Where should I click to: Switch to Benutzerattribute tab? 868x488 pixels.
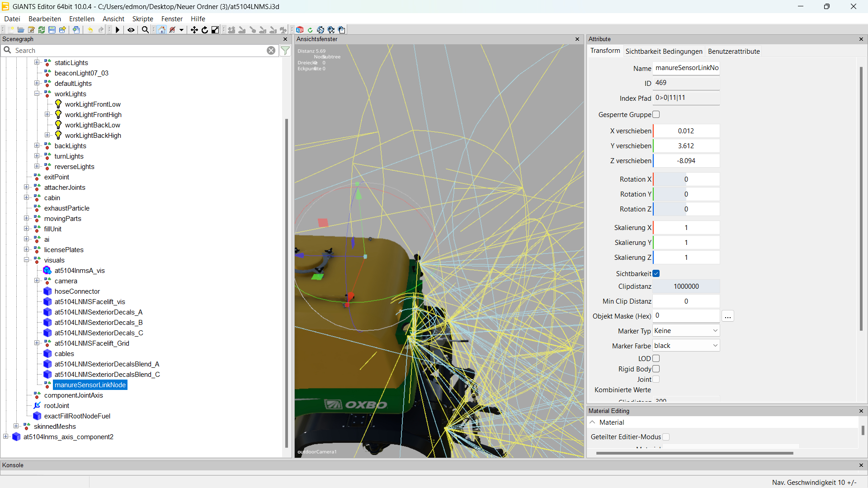pyautogui.click(x=734, y=51)
